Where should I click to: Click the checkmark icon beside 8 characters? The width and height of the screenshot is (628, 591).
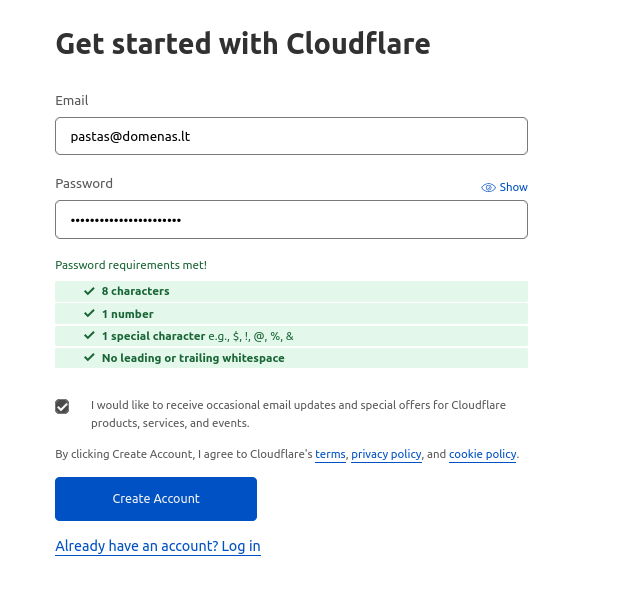click(90, 291)
